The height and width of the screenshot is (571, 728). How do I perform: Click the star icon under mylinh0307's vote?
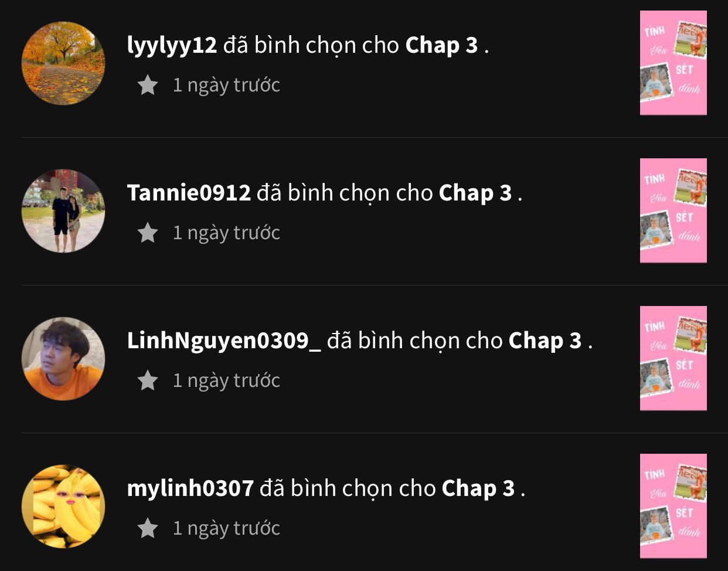148,528
